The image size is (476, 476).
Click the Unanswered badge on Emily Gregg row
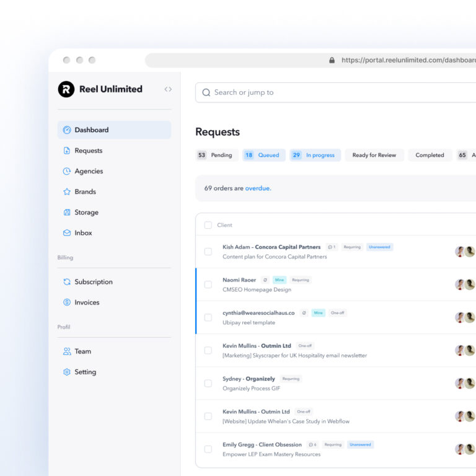pos(360,445)
